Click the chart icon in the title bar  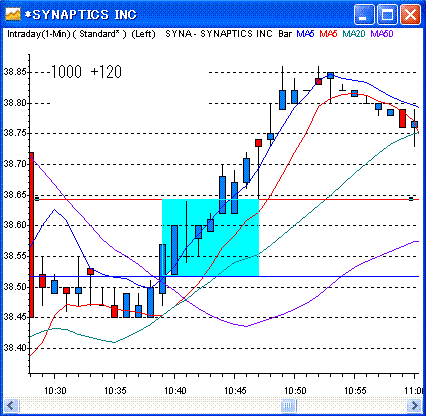tap(13, 14)
